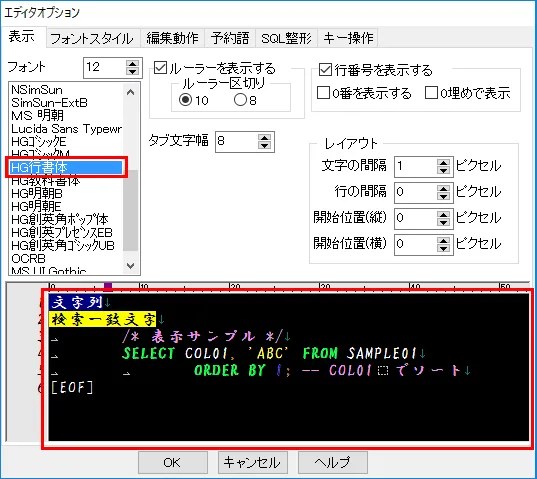Select HG創英角ゴシックUB font
This screenshot has height=479, width=537.
tap(66, 245)
